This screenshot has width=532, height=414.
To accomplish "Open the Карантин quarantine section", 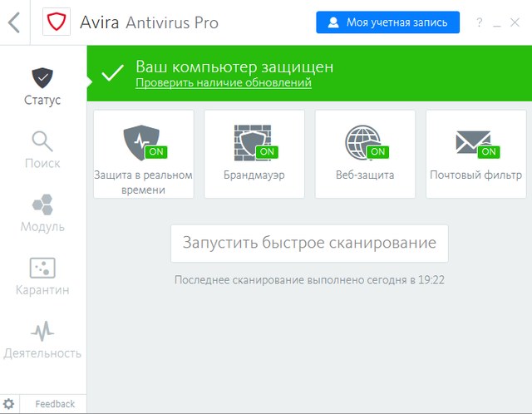I will pyautogui.click(x=42, y=276).
